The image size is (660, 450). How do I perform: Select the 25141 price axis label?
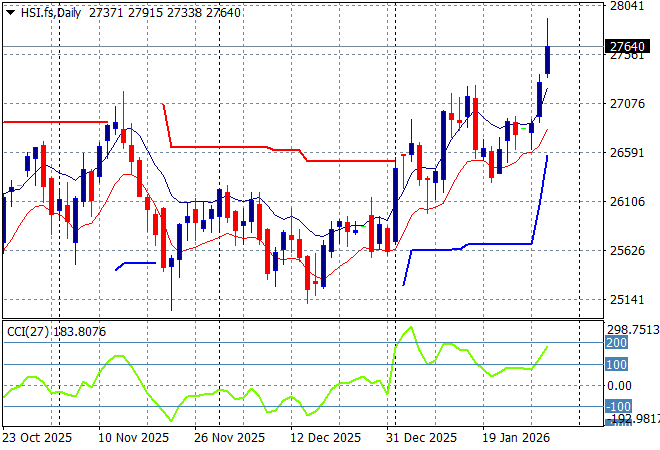tap(627, 300)
